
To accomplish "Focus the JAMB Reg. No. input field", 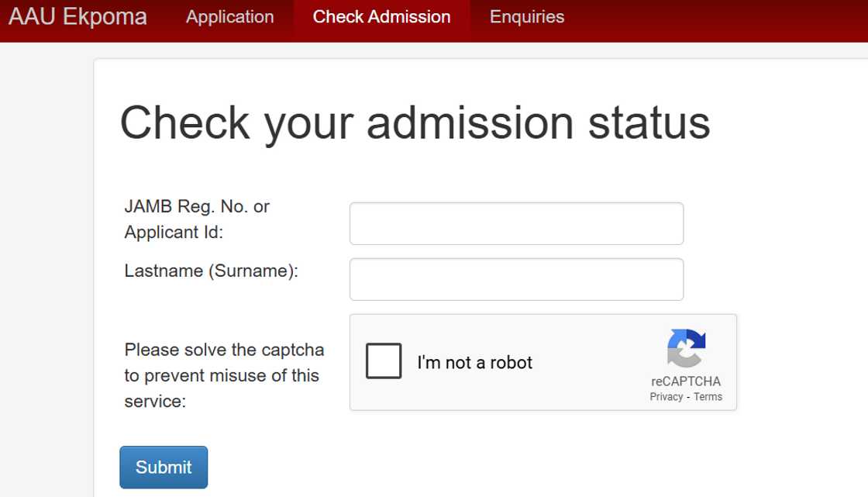I will coord(516,223).
